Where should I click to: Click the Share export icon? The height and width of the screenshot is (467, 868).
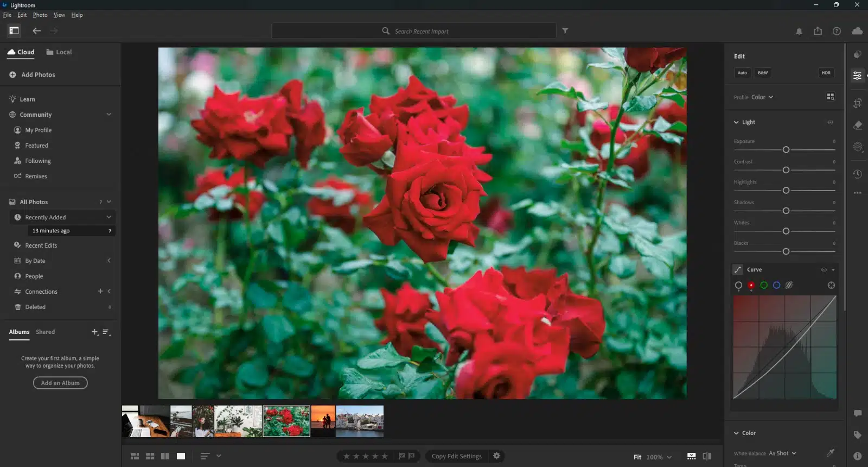(818, 31)
